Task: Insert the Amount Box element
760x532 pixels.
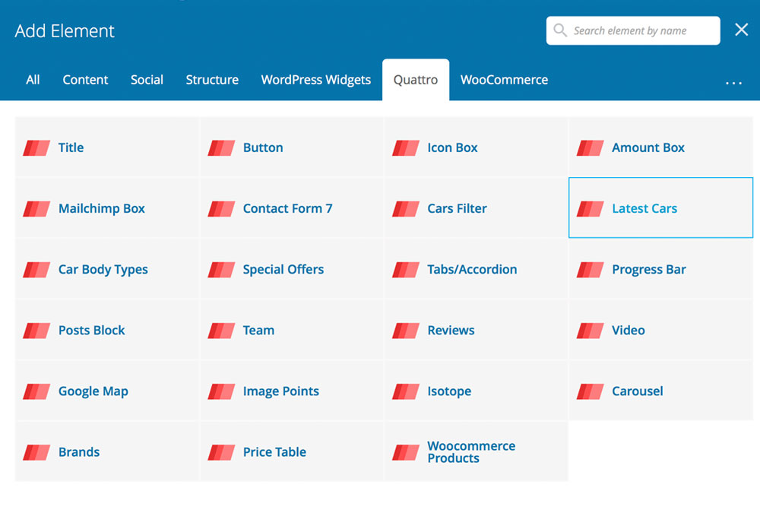Action: tap(660, 147)
